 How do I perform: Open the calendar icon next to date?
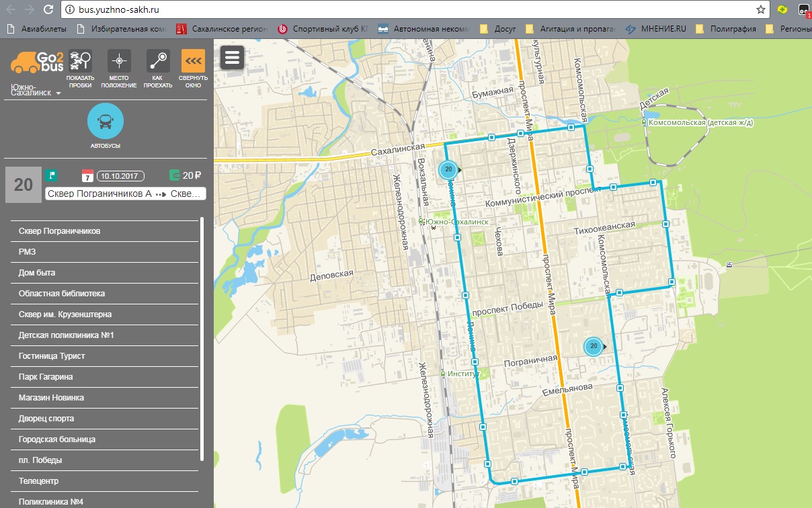[87, 176]
